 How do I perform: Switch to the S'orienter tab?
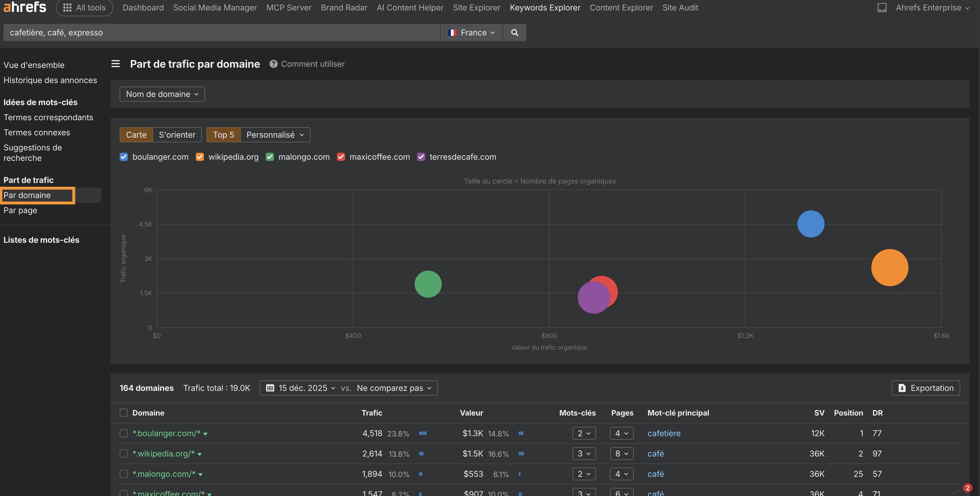pos(177,135)
